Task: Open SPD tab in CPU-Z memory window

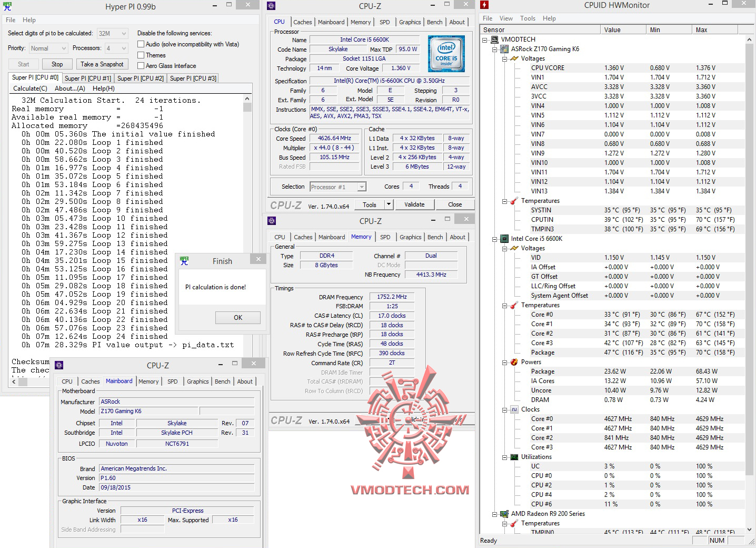Action: point(385,237)
